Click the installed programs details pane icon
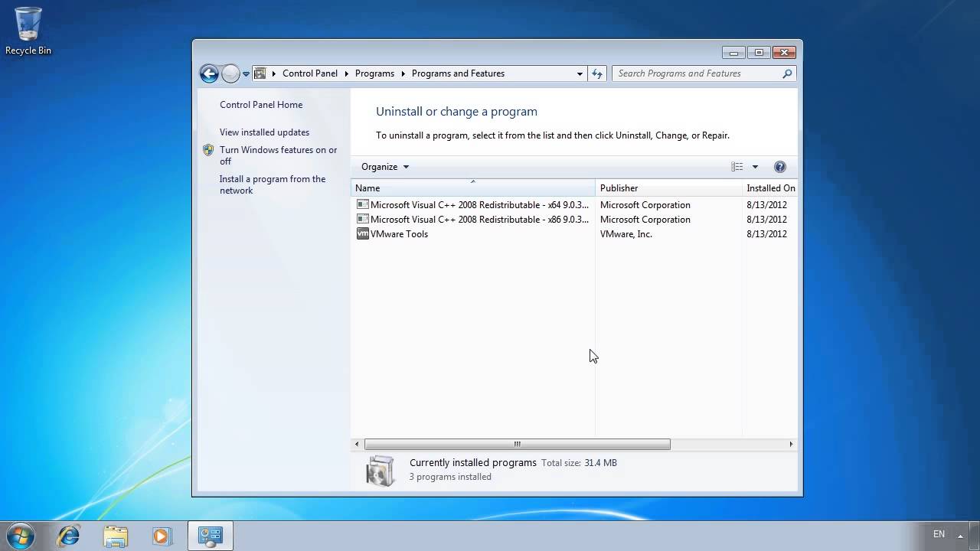Screen dimensions: 980x551 pos(380,471)
